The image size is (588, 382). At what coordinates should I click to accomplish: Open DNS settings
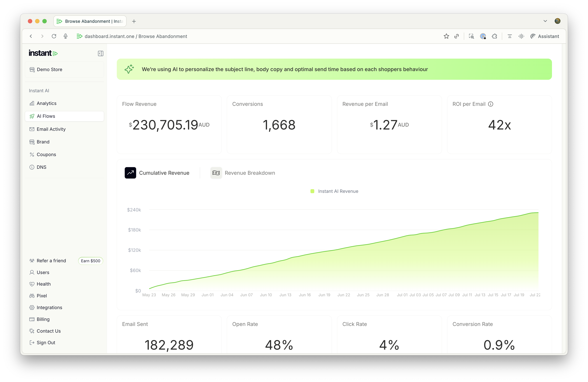(64, 167)
